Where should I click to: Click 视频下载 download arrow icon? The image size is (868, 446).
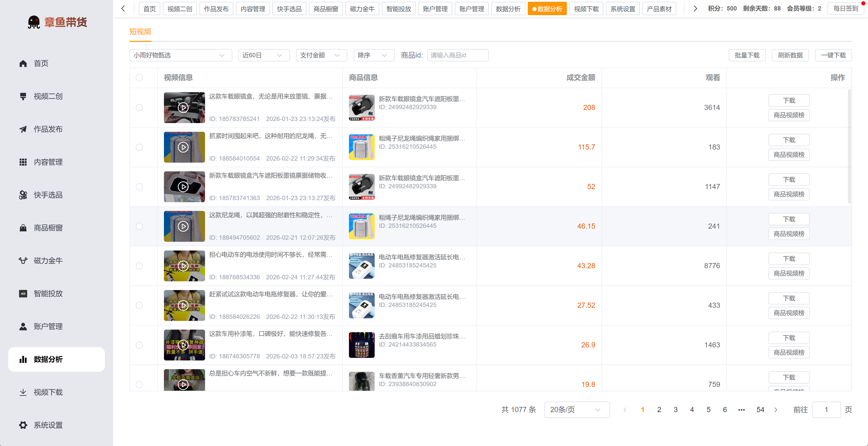pyautogui.click(x=23, y=392)
